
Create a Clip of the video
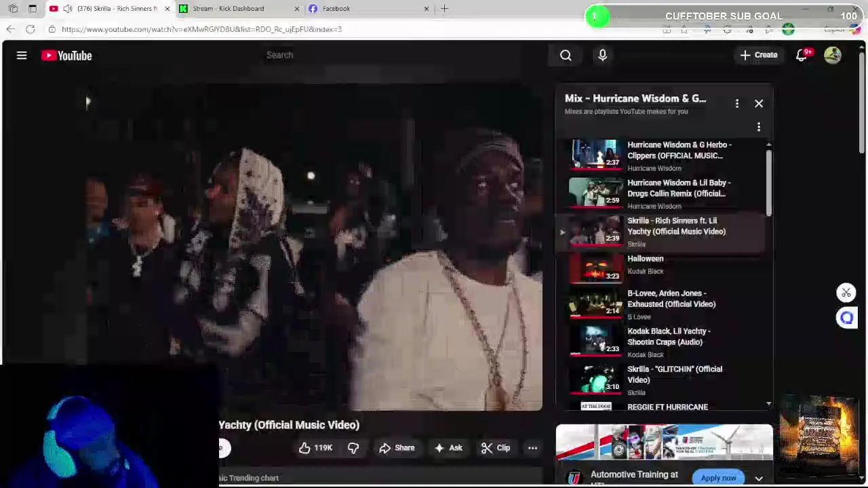[496, 448]
